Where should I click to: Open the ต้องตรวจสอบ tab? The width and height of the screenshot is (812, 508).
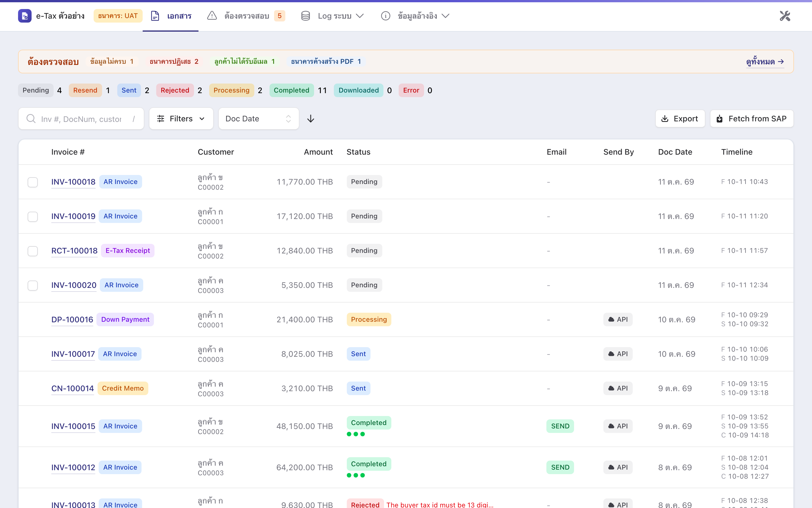(x=246, y=16)
